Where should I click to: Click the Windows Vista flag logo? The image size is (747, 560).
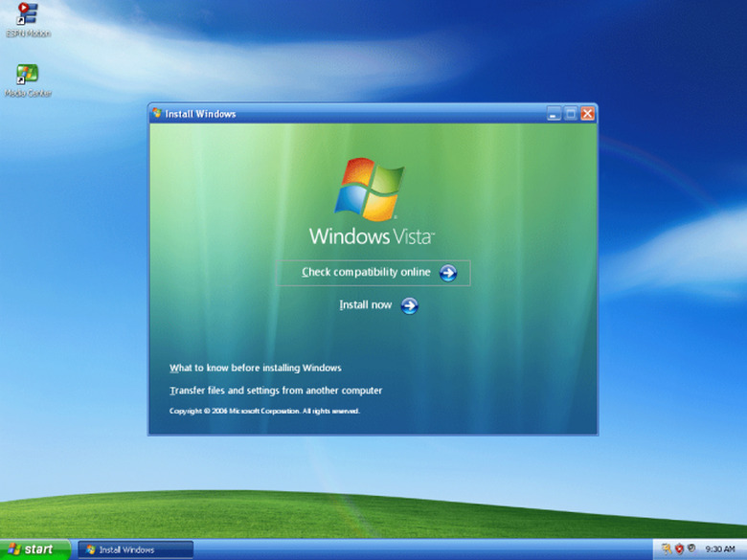[x=370, y=190]
